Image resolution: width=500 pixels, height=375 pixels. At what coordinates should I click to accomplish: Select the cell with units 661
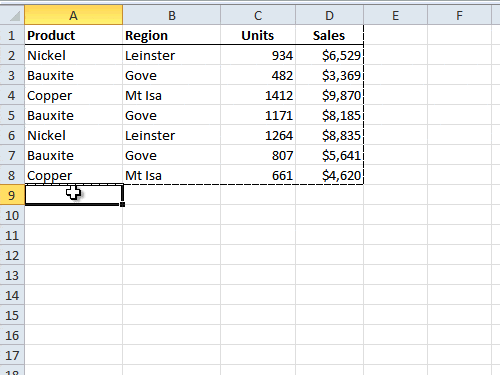click(x=258, y=175)
